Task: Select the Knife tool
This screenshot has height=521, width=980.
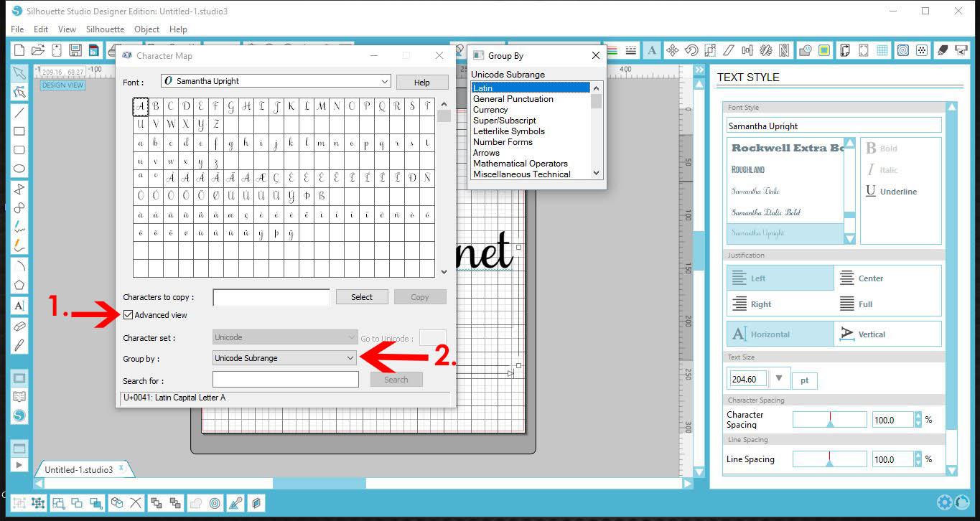Action: (x=19, y=344)
